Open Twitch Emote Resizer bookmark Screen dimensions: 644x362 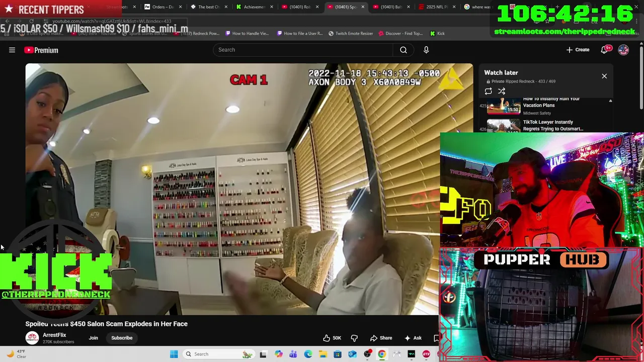[x=351, y=34]
